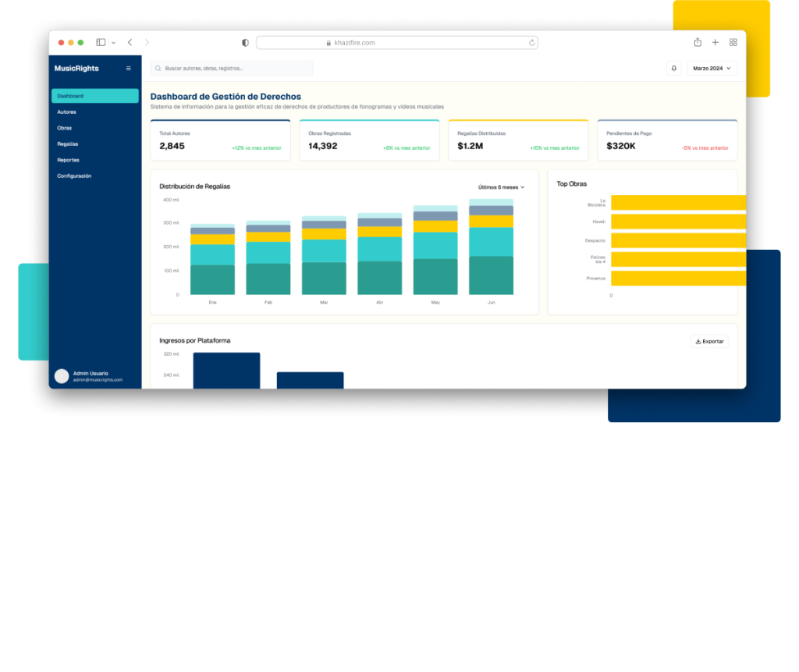
Task: Toggle the Safari sidebar icon
Action: click(x=101, y=42)
